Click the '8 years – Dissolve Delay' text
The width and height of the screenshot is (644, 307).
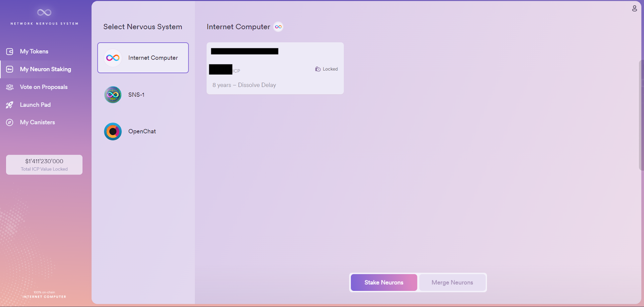click(x=244, y=85)
